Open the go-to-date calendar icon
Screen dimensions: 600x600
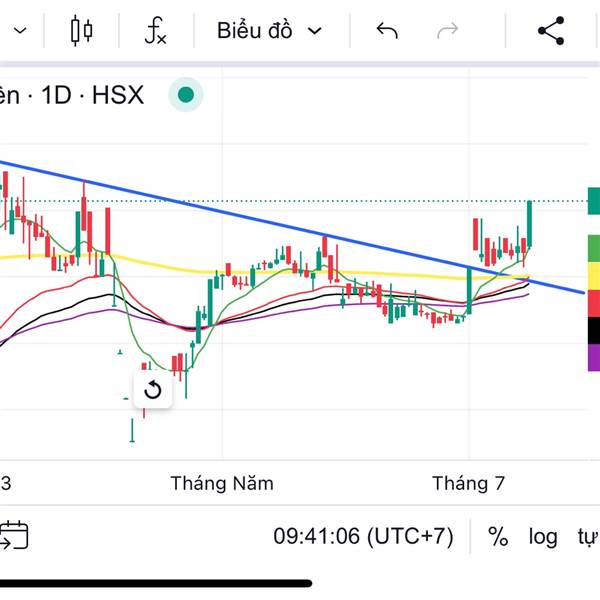pyautogui.click(x=13, y=535)
